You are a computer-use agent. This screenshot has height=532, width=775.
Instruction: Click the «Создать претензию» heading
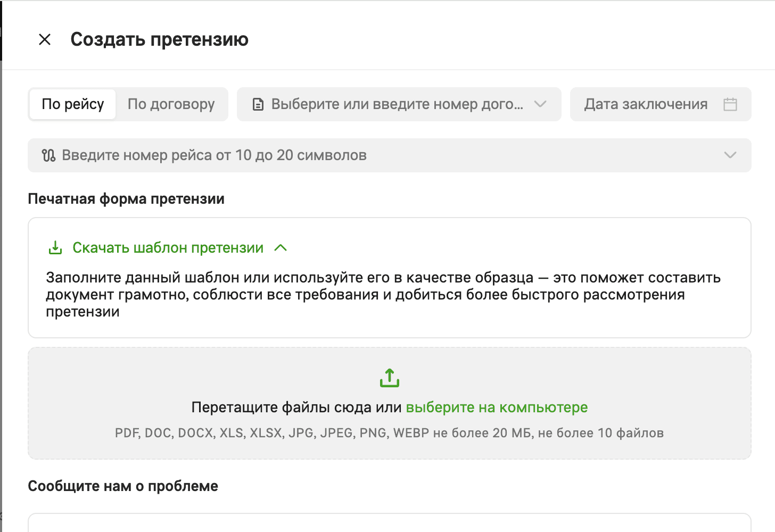point(160,39)
